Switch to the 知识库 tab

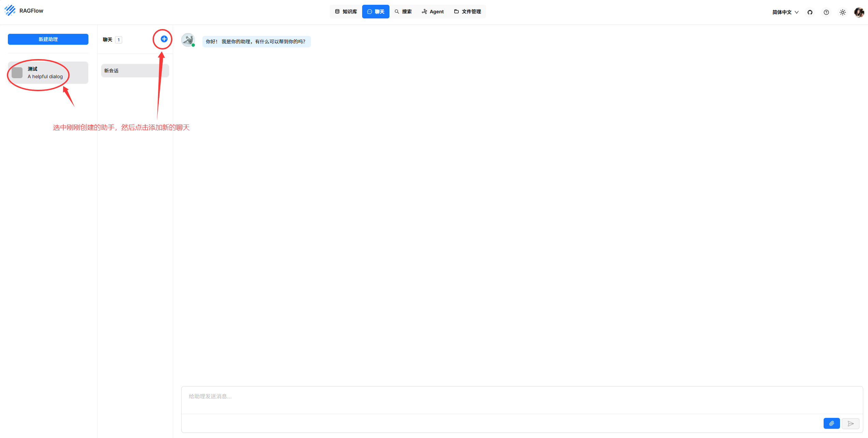[346, 12]
